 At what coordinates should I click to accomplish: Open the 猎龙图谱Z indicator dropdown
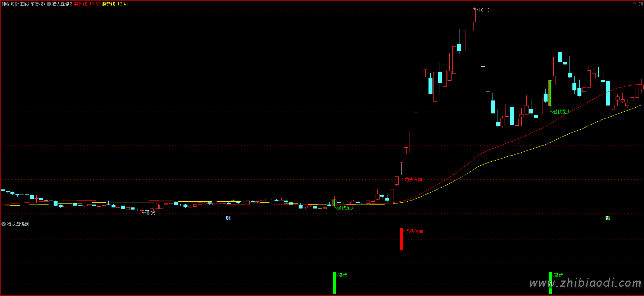pos(49,4)
